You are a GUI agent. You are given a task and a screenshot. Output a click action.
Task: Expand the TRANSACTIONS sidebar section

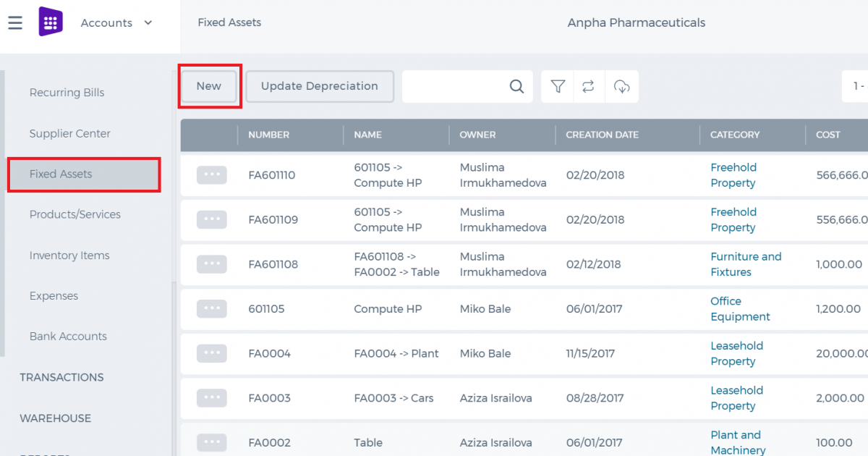[x=61, y=377]
